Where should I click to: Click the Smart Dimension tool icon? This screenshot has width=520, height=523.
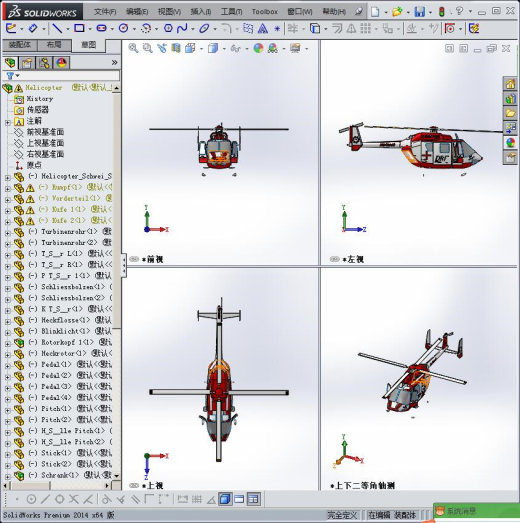coord(33,28)
